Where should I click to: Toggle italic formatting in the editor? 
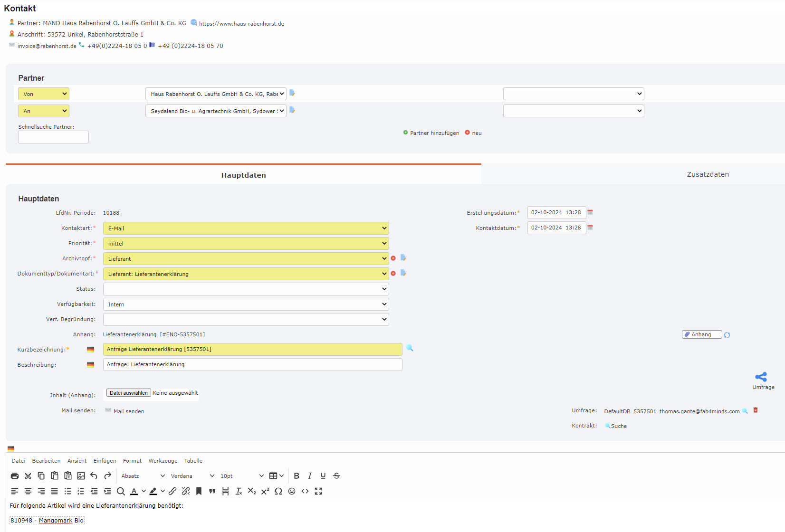[310, 475]
